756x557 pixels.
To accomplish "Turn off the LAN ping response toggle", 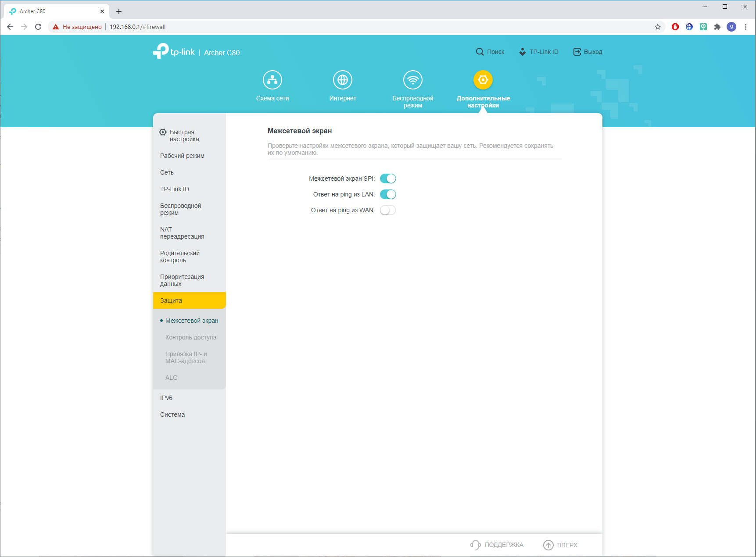I will tap(388, 194).
